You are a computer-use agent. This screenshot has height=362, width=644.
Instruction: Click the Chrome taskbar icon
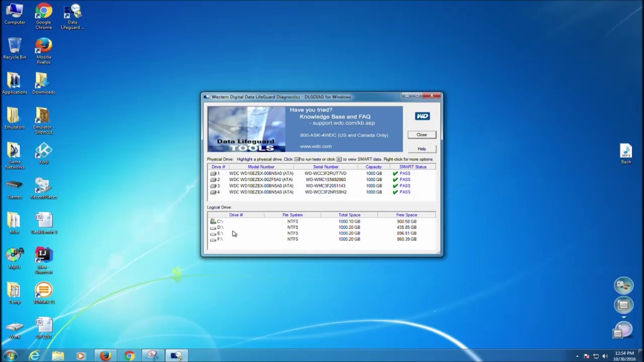[x=129, y=356]
